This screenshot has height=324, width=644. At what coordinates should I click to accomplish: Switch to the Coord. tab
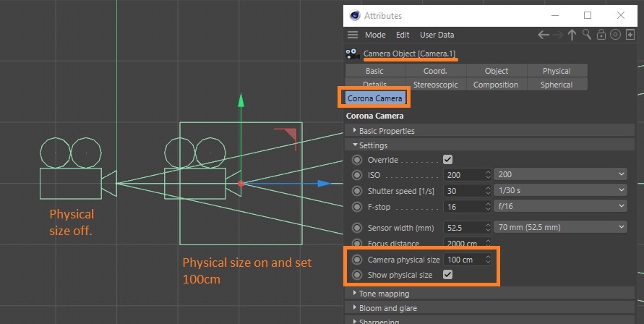tap(435, 71)
